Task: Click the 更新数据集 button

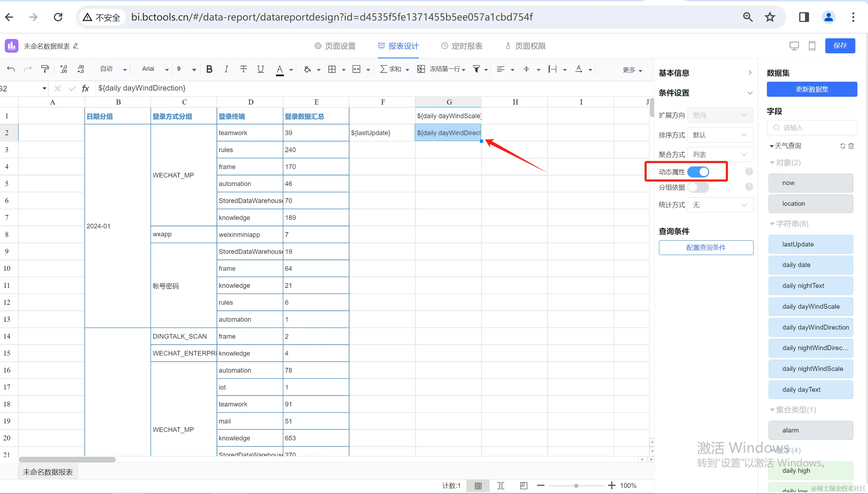Action: pos(812,89)
